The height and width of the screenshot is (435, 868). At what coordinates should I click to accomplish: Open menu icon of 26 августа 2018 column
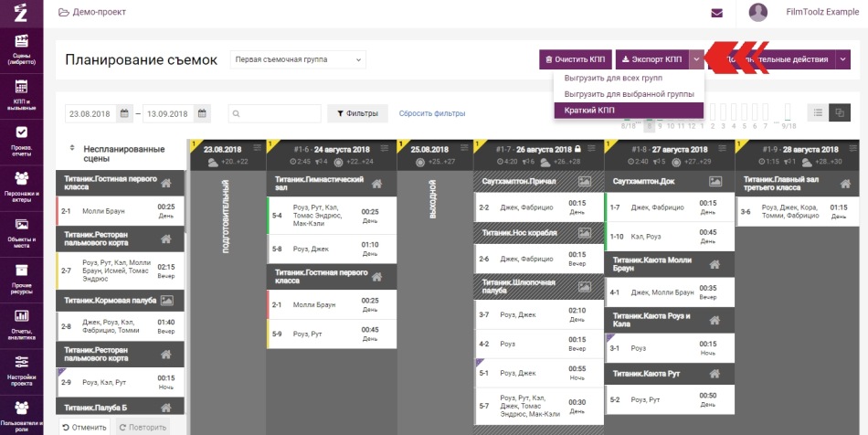592,148
